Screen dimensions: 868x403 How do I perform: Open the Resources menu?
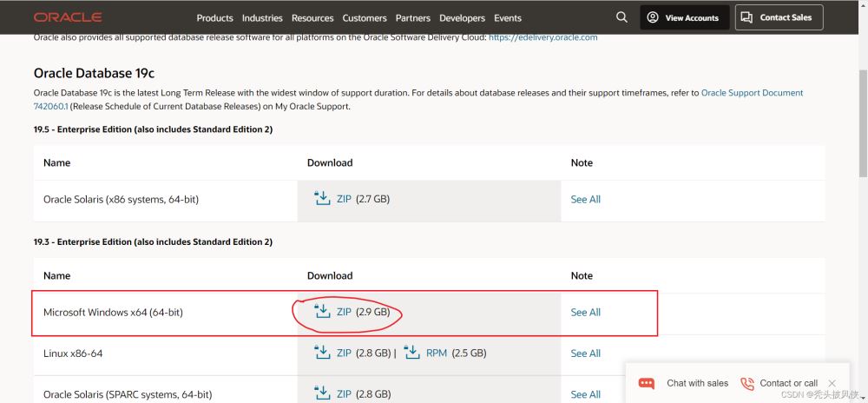point(312,17)
